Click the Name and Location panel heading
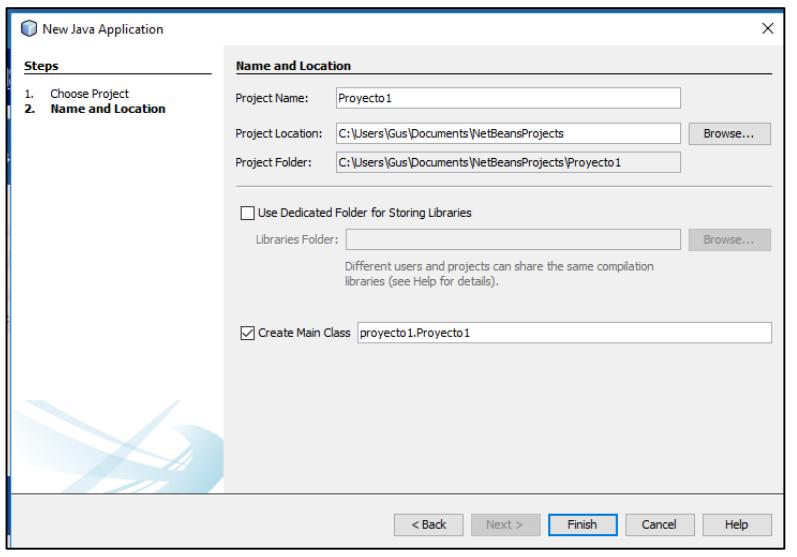 tap(293, 66)
